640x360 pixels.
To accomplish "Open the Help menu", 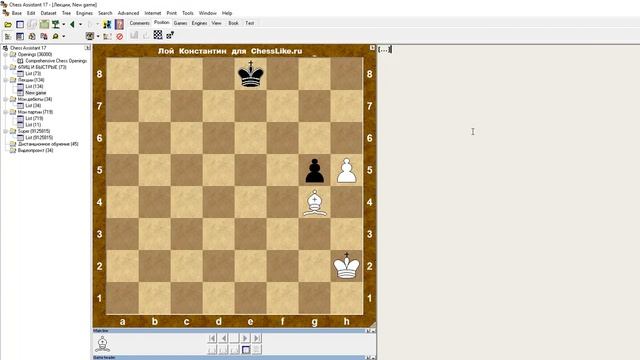I will [x=227, y=13].
